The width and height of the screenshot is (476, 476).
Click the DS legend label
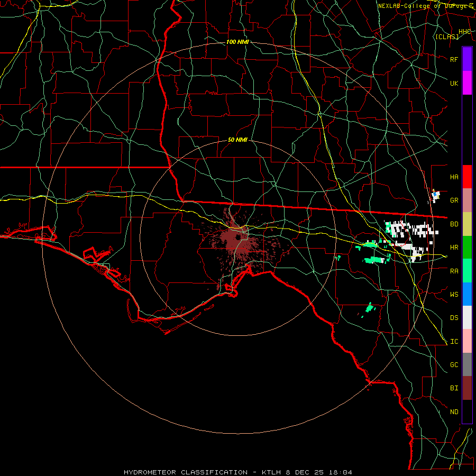454,318
